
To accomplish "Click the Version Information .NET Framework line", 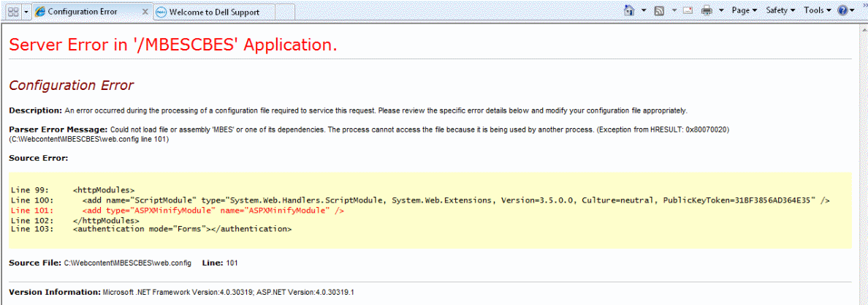I will [182, 292].
